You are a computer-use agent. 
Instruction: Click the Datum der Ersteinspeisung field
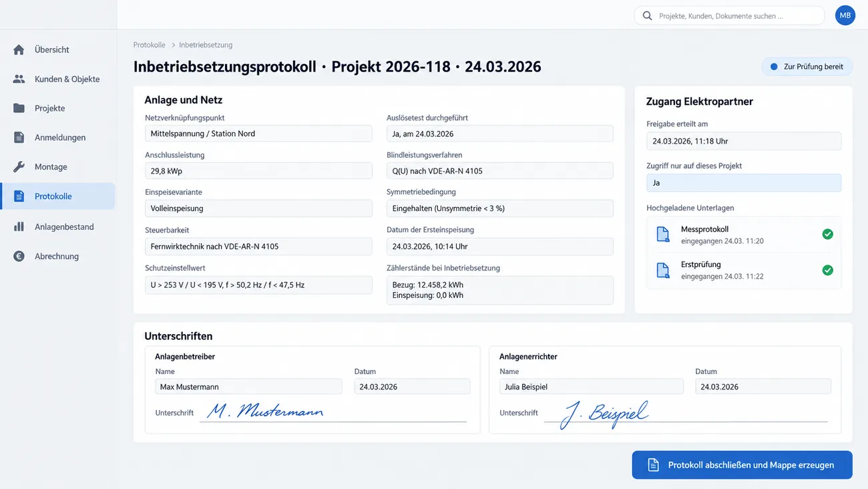tap(499, 247)
